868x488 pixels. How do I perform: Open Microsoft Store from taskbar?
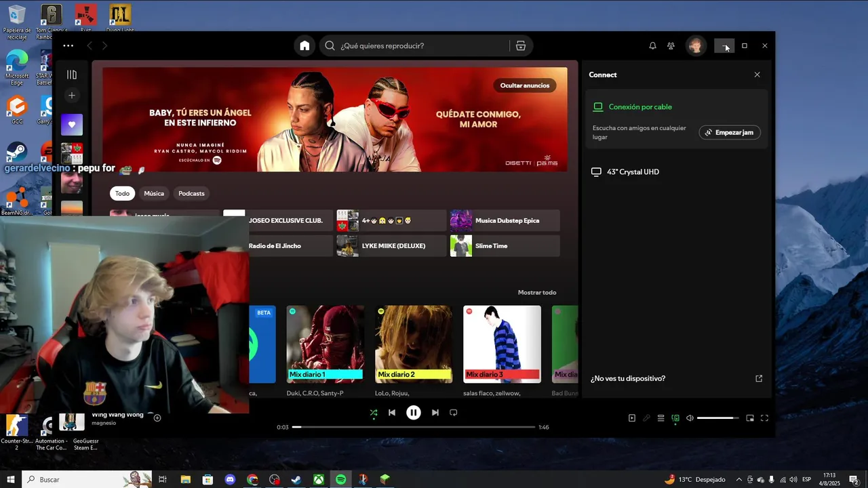click(208, 479)
